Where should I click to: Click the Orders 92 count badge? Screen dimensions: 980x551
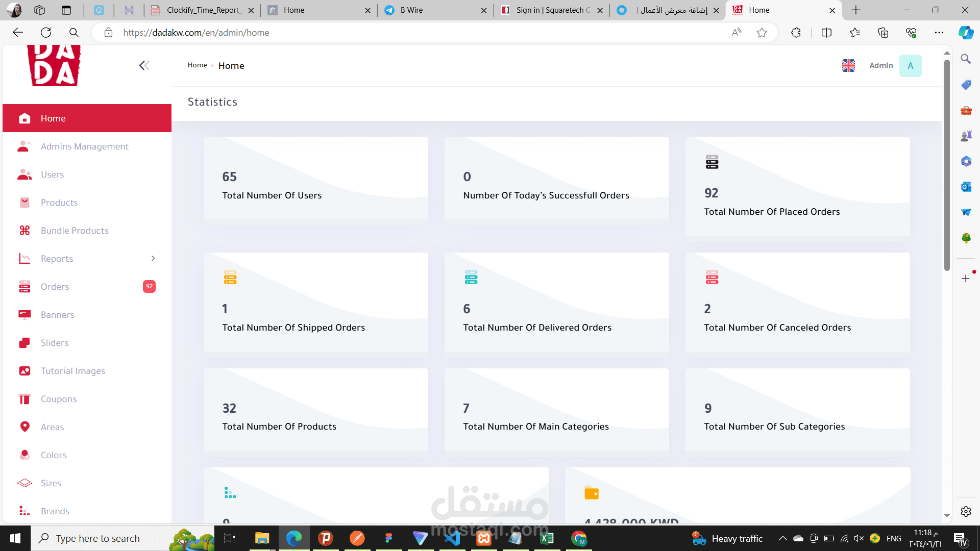click(149, 286)
